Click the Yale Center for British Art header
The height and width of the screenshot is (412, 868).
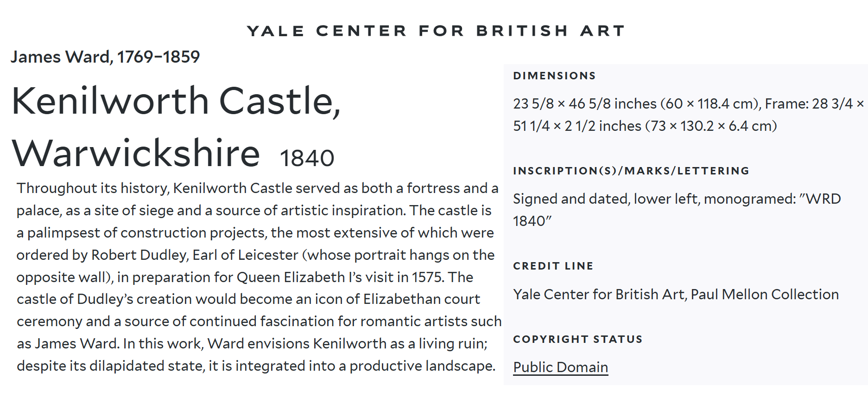pyautogui.click(x=436, y=31)
